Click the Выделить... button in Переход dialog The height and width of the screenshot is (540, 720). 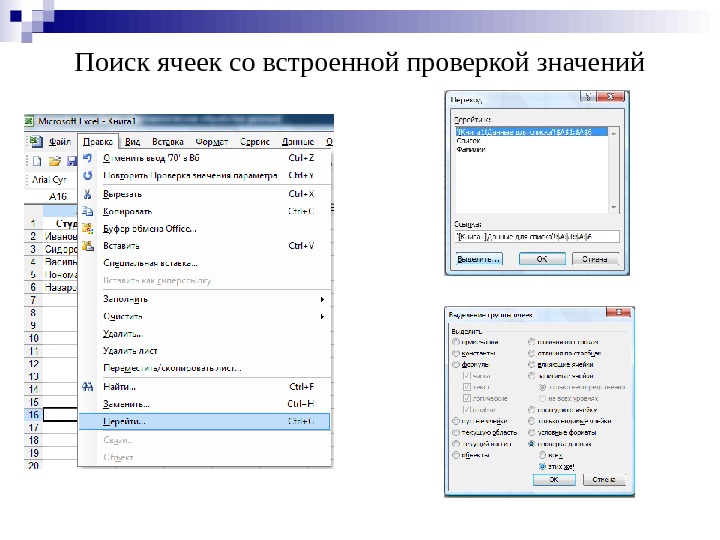pyautogui.click(x=479, y=259)
